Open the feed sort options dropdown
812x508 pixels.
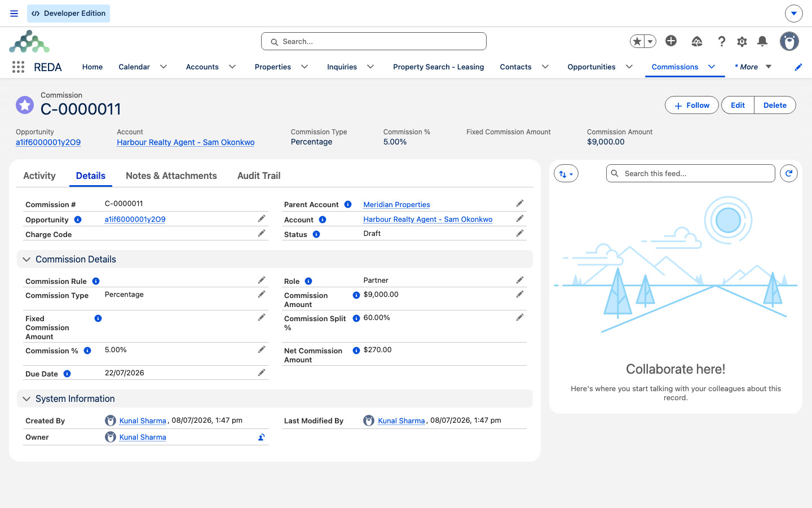point(566,174)
